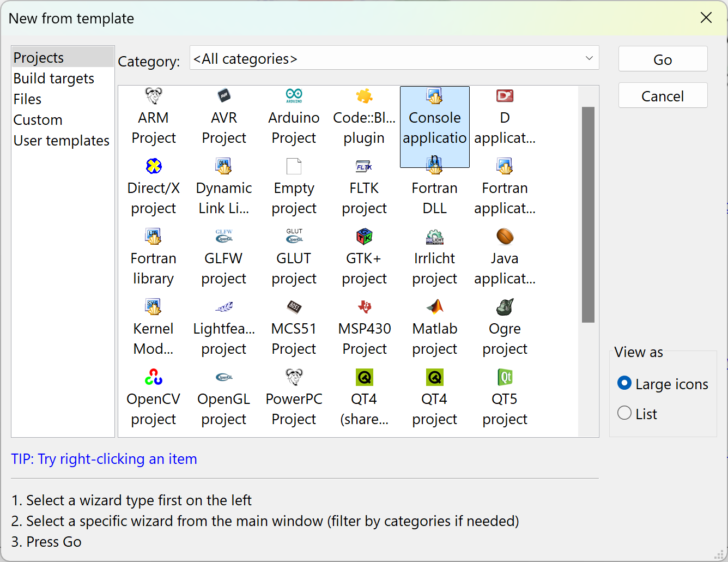Choose the GTK+ project cube icon

[364, 237]
